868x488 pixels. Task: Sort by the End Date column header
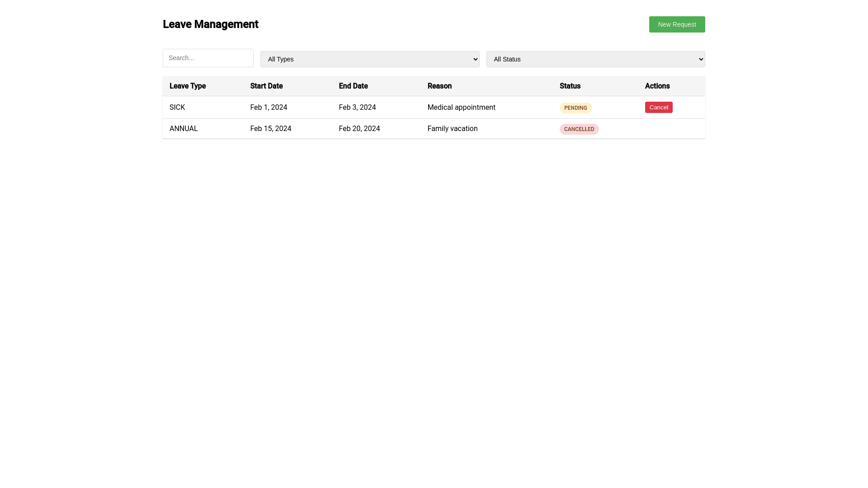click(x=353, y=86)
